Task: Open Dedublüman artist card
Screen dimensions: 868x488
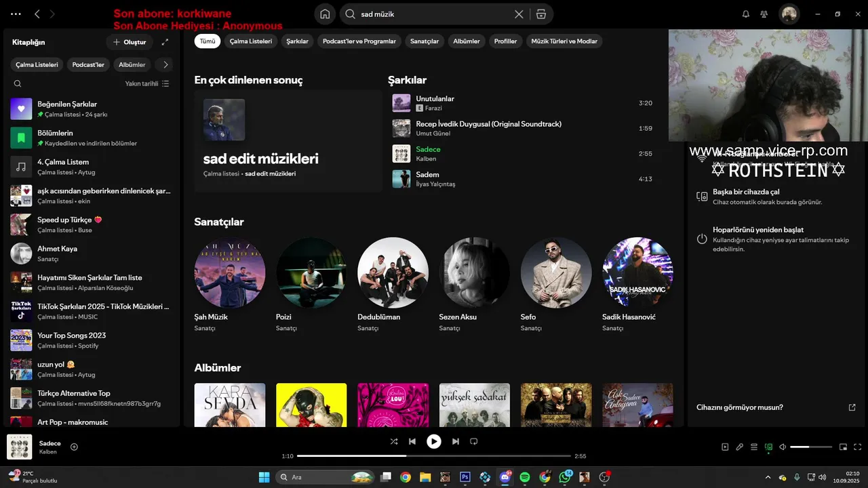Action: click(x=393, y=285)
